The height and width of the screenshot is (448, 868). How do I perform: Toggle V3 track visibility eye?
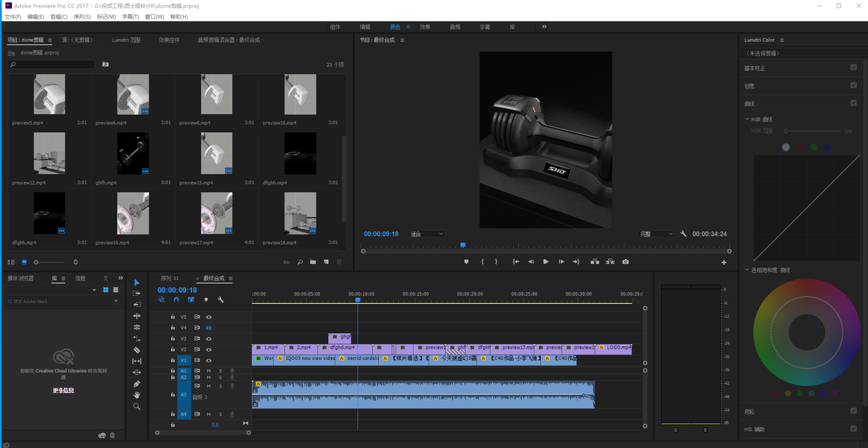click(x=208, y=338)
